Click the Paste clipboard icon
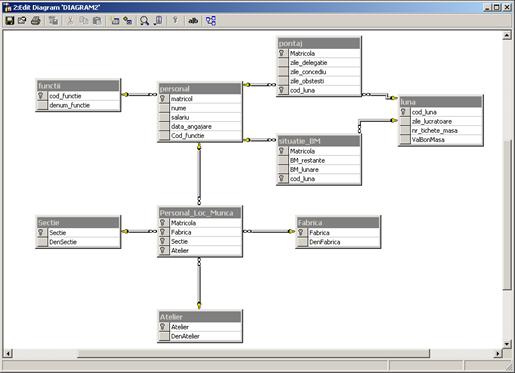 (97, 21)
